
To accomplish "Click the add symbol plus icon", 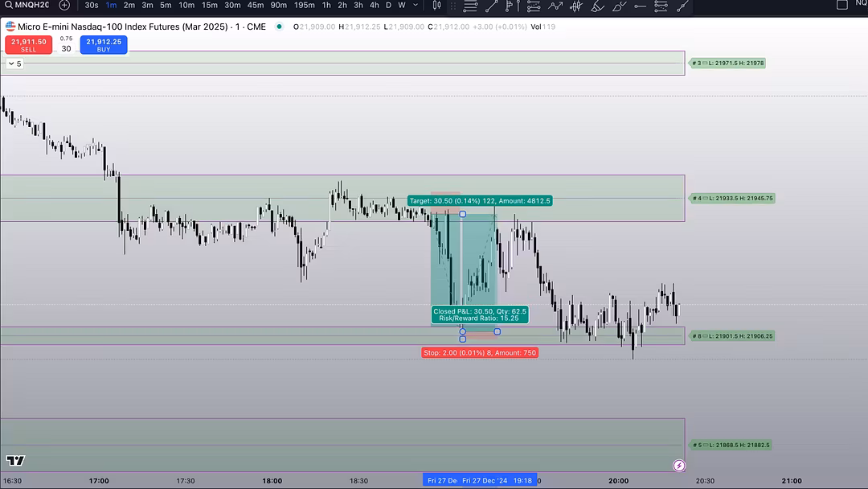I will 64,5.
